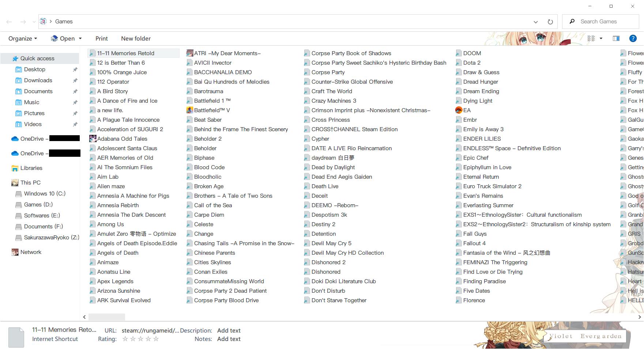
Task: Click the URL value in details pane
Action: pos(150,331)
